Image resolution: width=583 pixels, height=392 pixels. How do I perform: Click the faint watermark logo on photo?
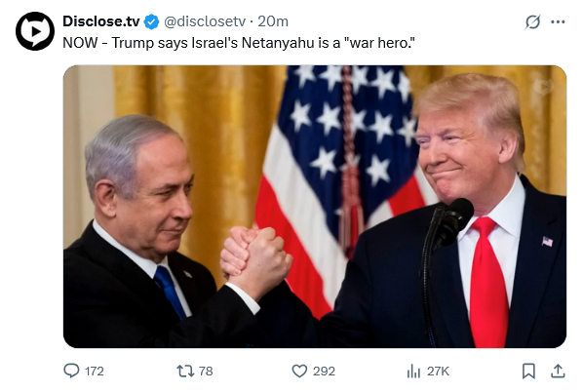pos(543,88)
